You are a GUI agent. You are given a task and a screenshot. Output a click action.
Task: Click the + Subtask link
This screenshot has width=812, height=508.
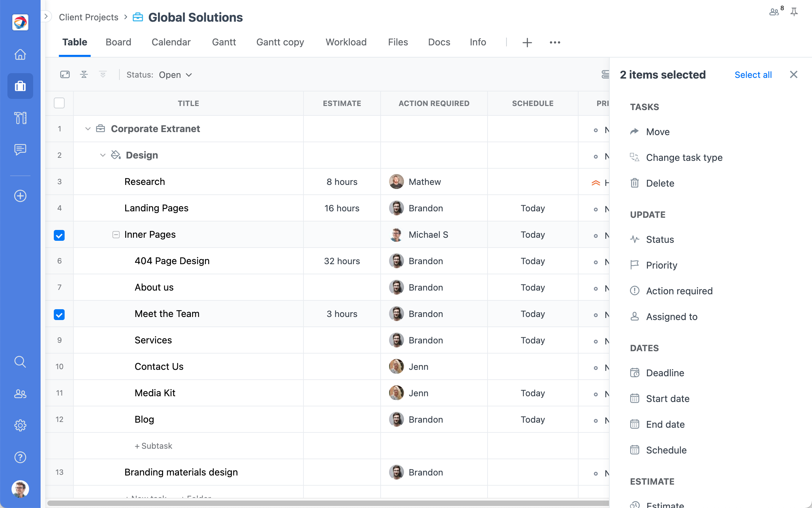(153, 446)
